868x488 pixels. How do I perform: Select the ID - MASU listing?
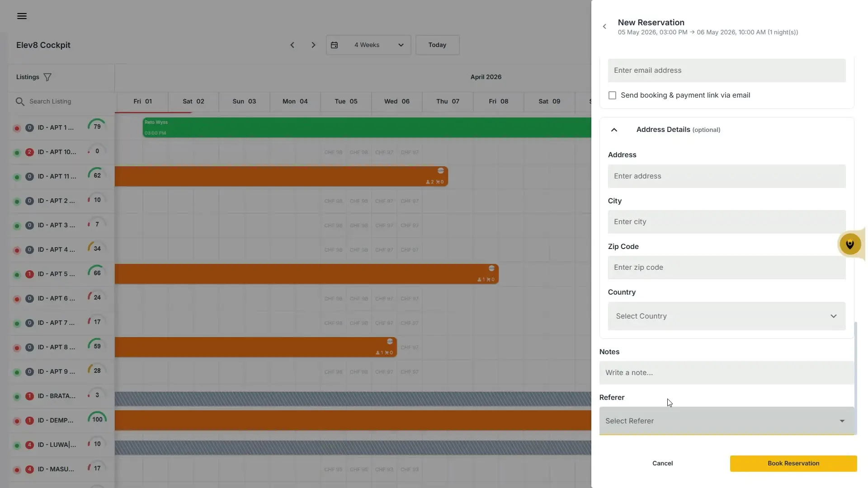[56, 469]
